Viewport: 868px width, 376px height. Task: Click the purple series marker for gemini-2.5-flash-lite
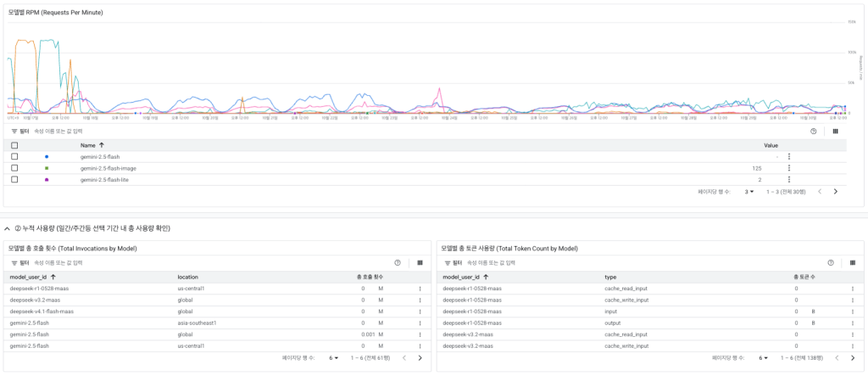click(x=47, y=179)
